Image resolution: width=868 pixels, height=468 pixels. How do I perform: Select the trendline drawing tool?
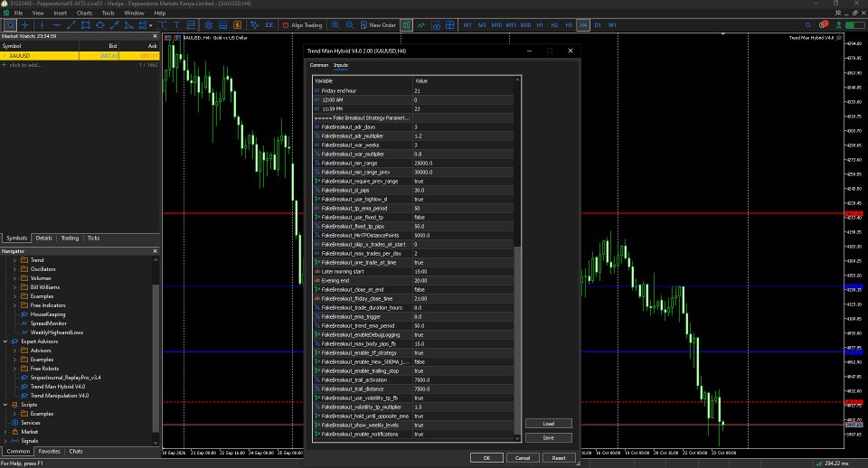[71, 25]
